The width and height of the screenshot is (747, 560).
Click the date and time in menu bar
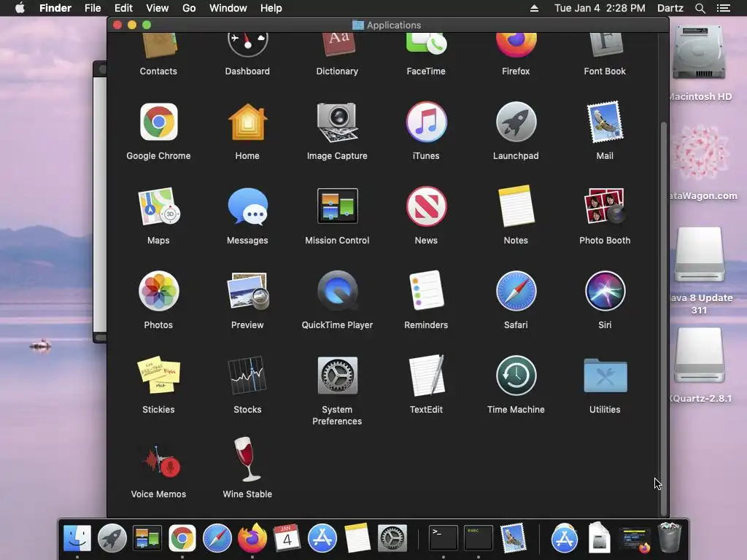pyautogui.click(x=600, y=8)
